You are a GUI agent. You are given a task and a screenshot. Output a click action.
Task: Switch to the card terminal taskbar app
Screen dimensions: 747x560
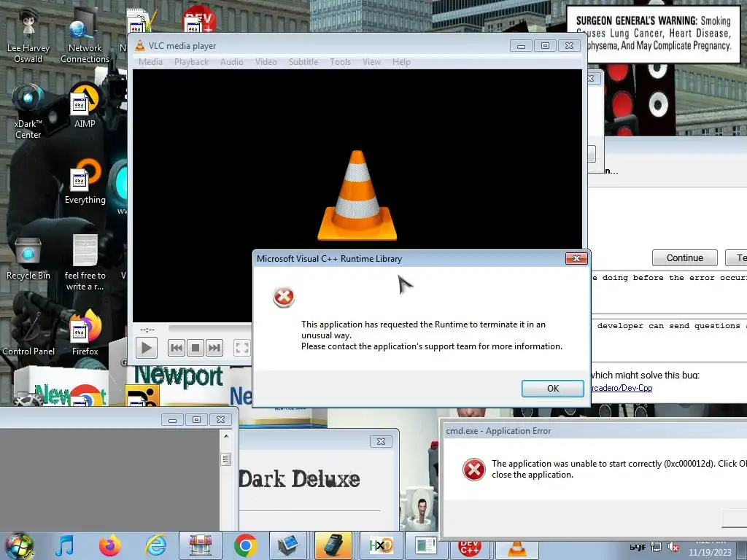click(x=333, y=545)
